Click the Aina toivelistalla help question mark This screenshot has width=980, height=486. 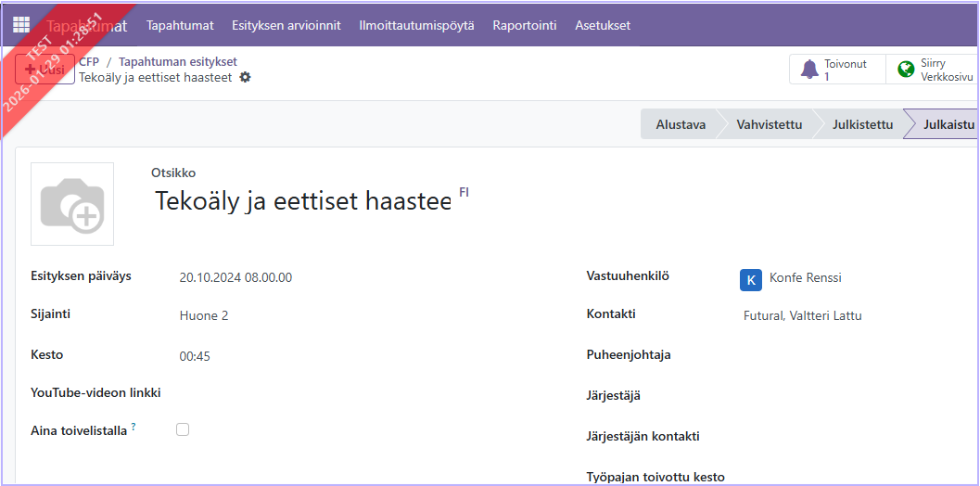(x=134, y=427)
